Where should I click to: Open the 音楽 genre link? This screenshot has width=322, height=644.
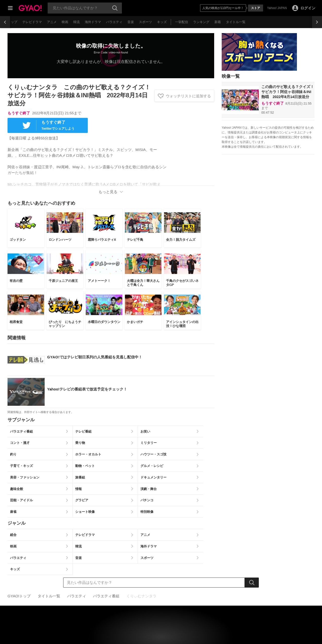pos(105,558)
